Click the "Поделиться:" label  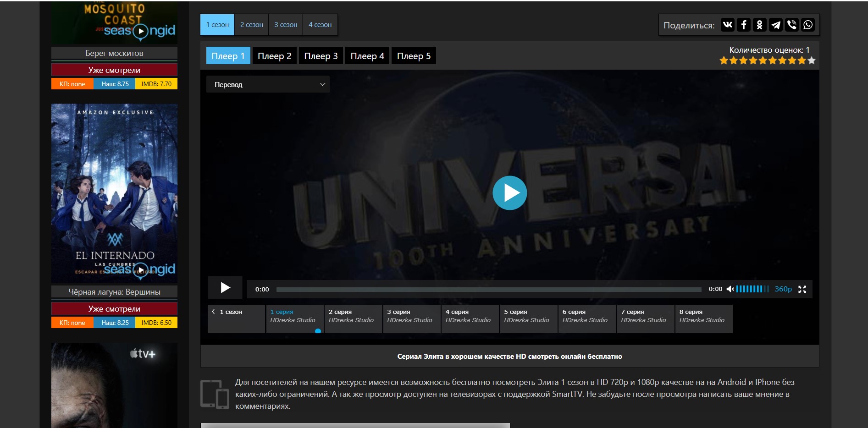(689, 25)
